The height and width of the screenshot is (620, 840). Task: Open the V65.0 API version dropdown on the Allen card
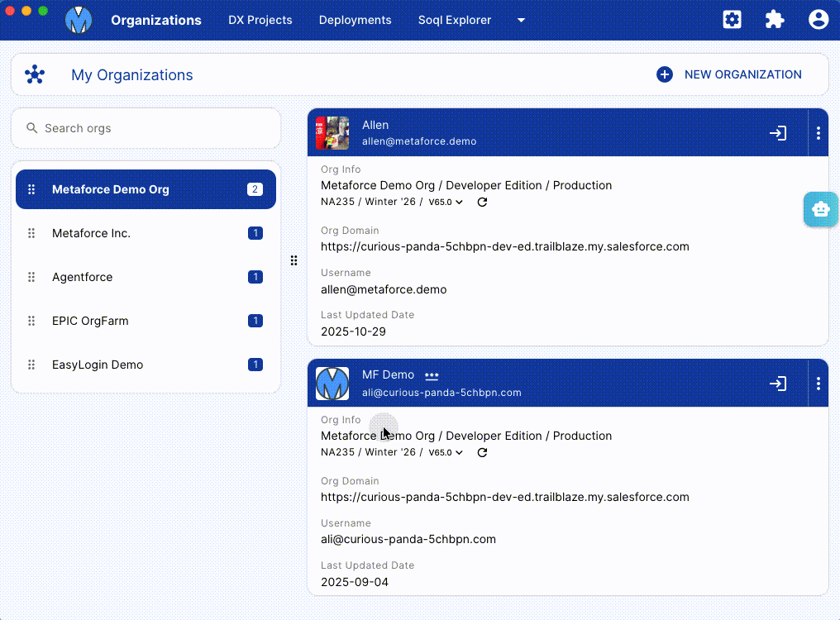(x=446, y=202)
